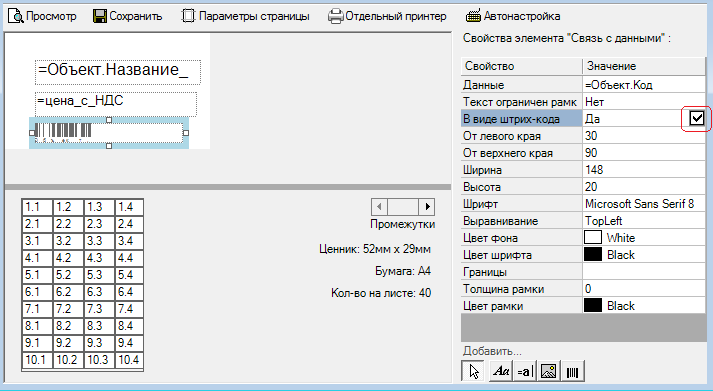713x391 pixels.
Task: Uncheck the В виде штрих-кода checkbox
Action: 697,119
